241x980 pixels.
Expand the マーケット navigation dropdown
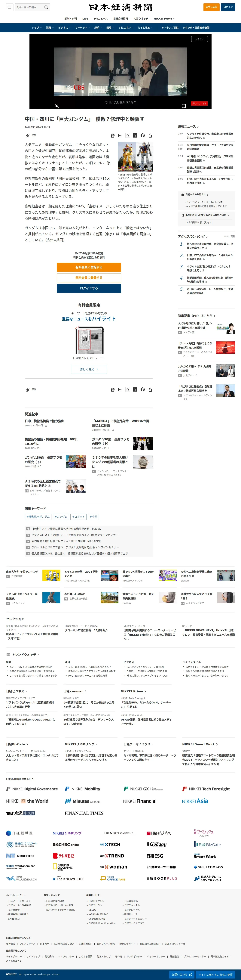82,28
